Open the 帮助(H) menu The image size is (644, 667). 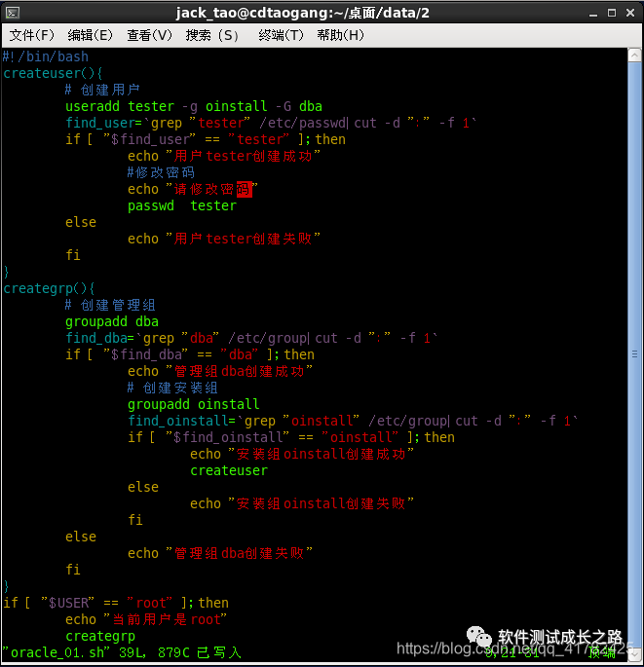click(x=341, y=35)
